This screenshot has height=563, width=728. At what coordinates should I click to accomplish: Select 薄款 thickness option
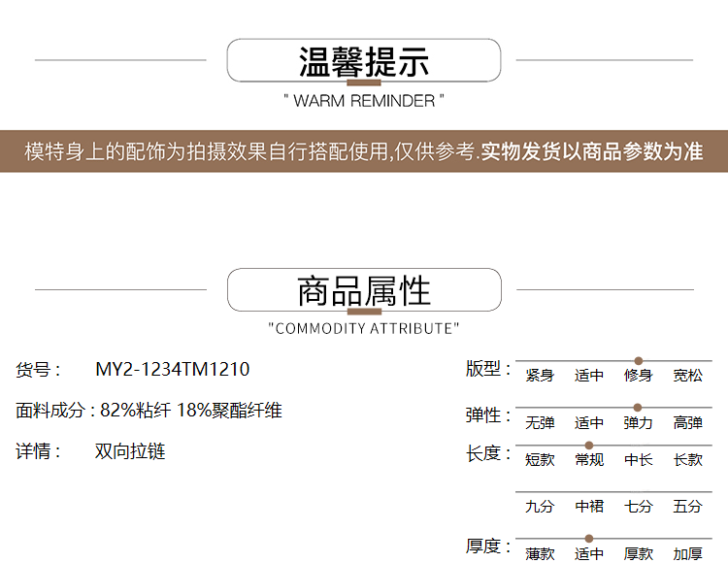click(540, 553)
